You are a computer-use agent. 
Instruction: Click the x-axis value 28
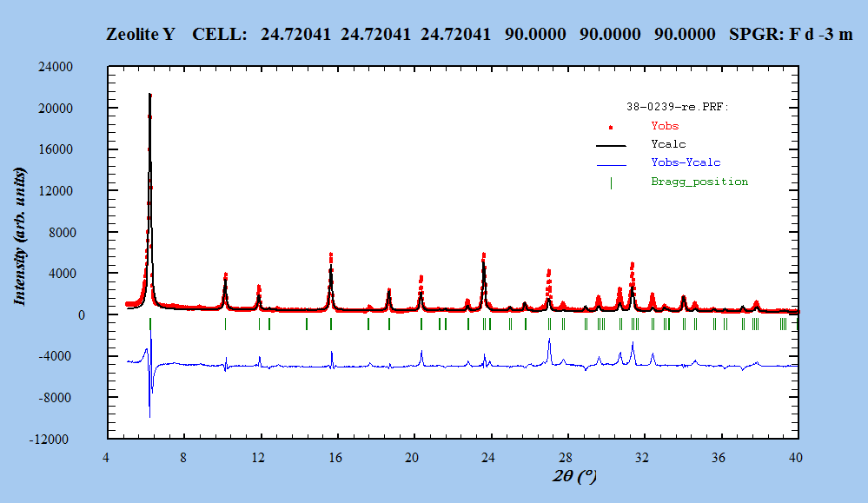point(565,458)
